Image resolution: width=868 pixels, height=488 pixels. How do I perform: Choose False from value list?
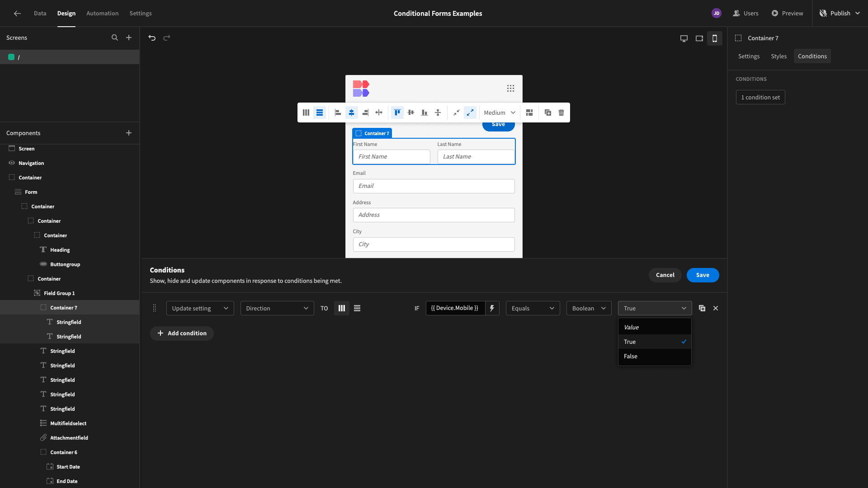pos(655,357)
